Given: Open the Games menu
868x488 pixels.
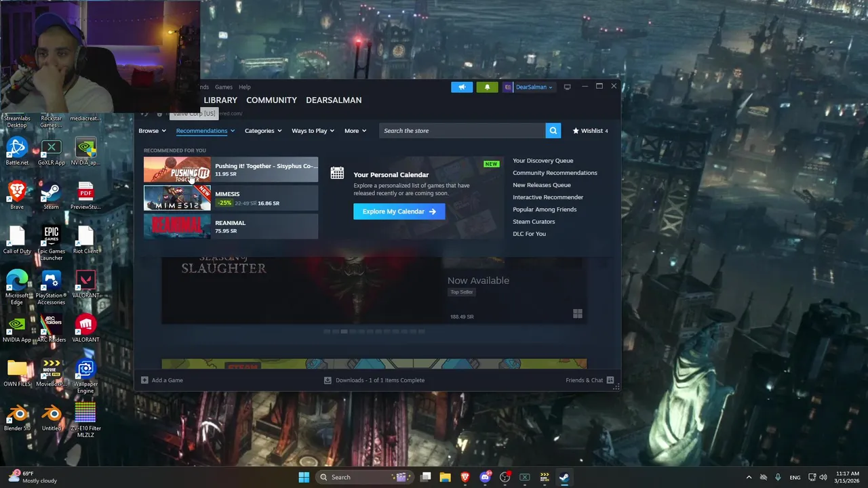Looking at the screenshot, I should tap(224, 87).
